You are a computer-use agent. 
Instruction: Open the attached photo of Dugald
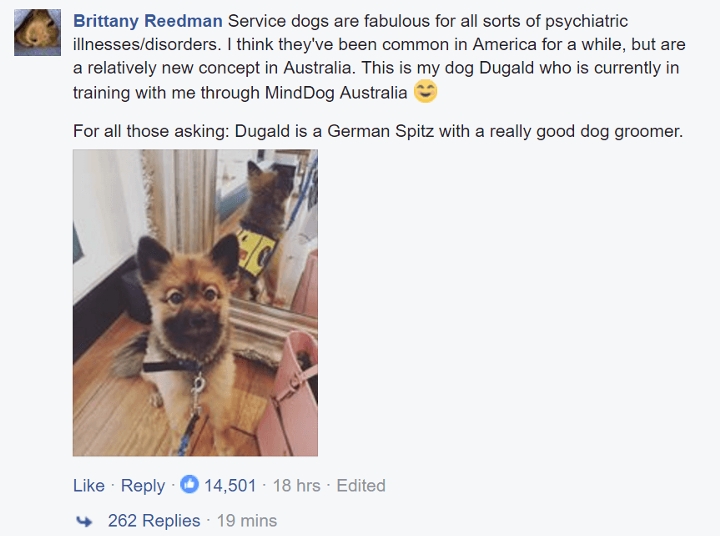pyautogui.click(x=195, y=303)
